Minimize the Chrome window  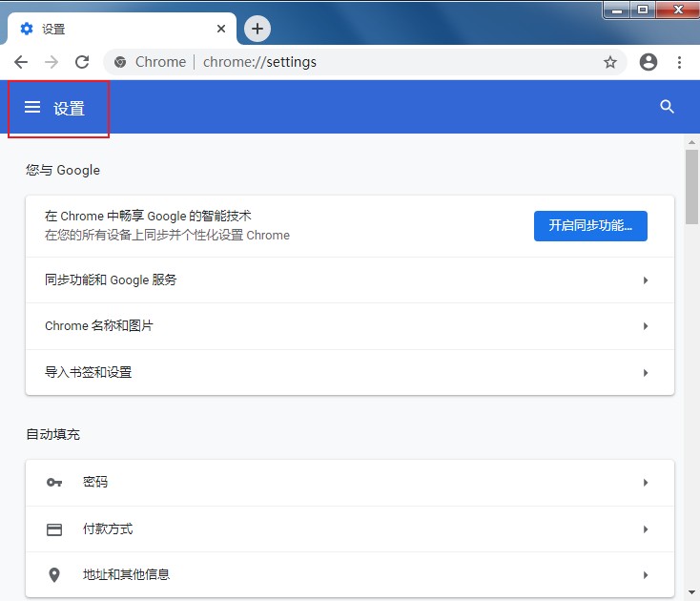click(617, 10)
